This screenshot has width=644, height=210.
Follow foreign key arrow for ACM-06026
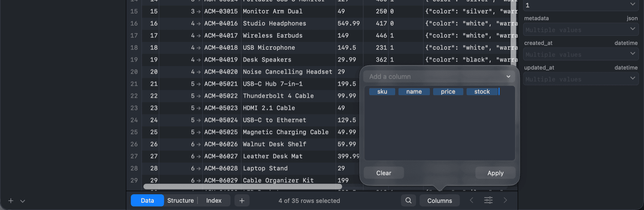(198, 144)
